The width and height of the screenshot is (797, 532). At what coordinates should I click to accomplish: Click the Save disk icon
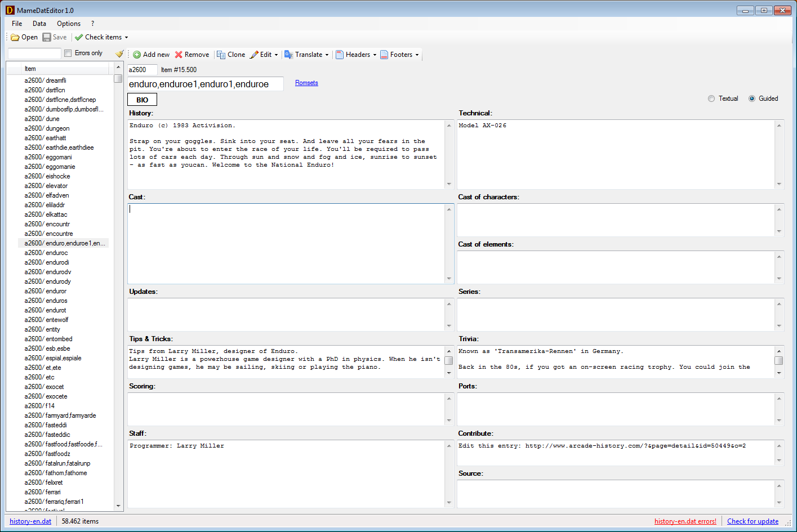point(47,38)
